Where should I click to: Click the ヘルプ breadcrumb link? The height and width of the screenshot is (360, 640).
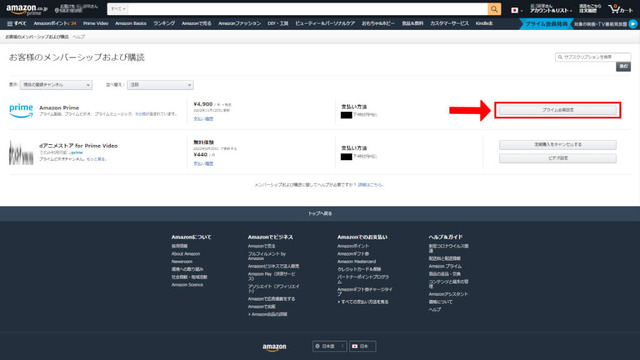pyautogui.click(x=79, y=37)
